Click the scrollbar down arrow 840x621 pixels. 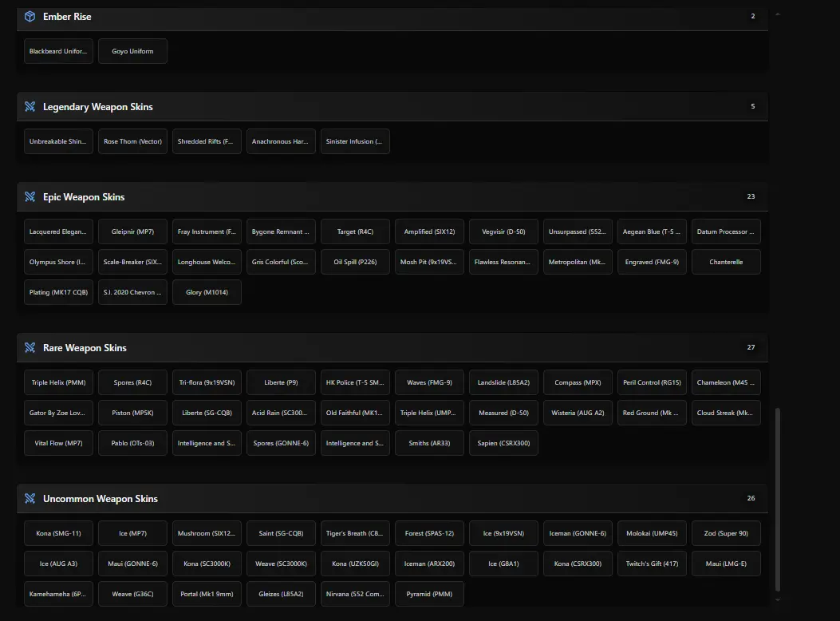778,600
